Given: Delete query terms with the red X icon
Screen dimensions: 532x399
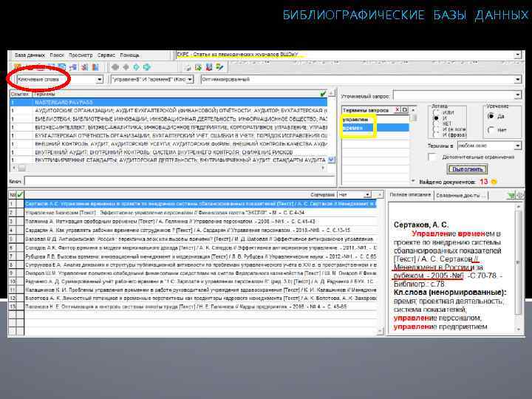Looking at the screenshot, I should (x=398, y=110).
